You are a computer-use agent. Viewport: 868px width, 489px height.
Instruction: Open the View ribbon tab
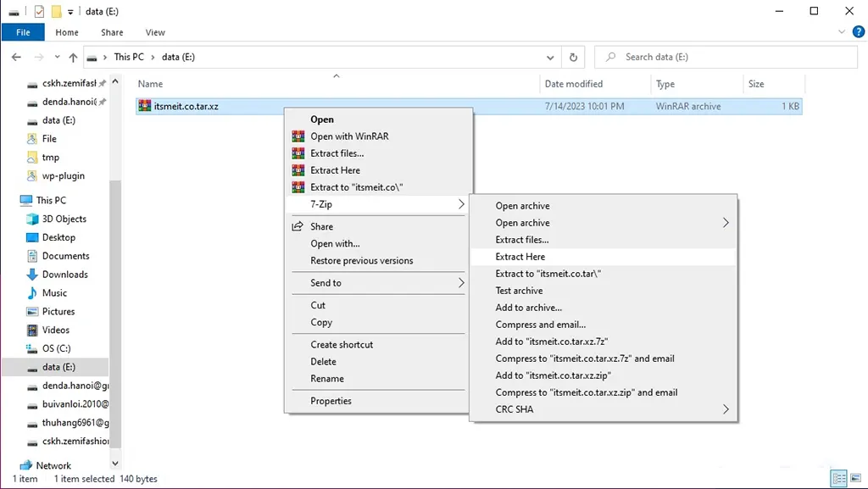(x=155, y=32)
